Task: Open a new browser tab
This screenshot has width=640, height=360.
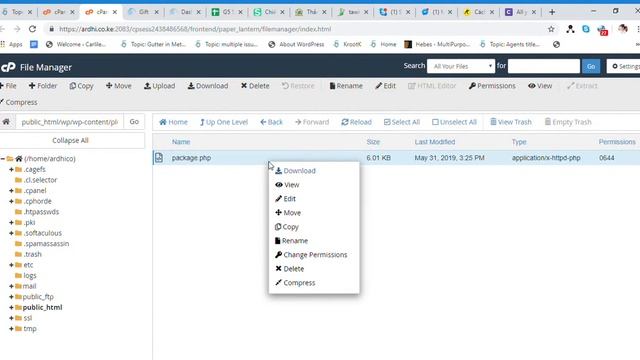Action: click(x=552, y=12)
